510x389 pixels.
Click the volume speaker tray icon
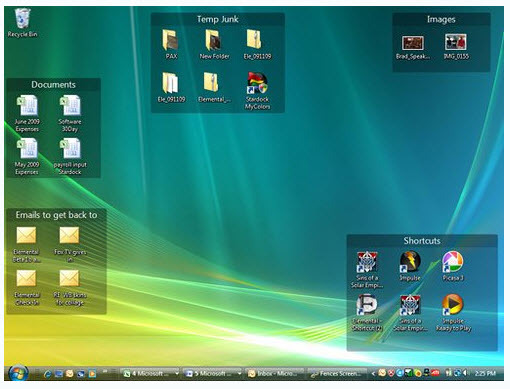(465, 374)
